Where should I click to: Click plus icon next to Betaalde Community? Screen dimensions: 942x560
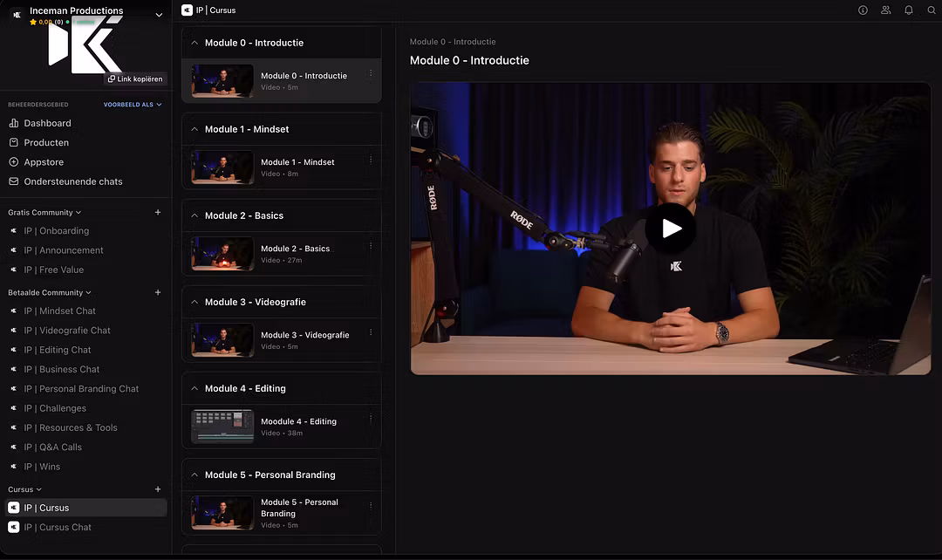(x=158, y=292)
